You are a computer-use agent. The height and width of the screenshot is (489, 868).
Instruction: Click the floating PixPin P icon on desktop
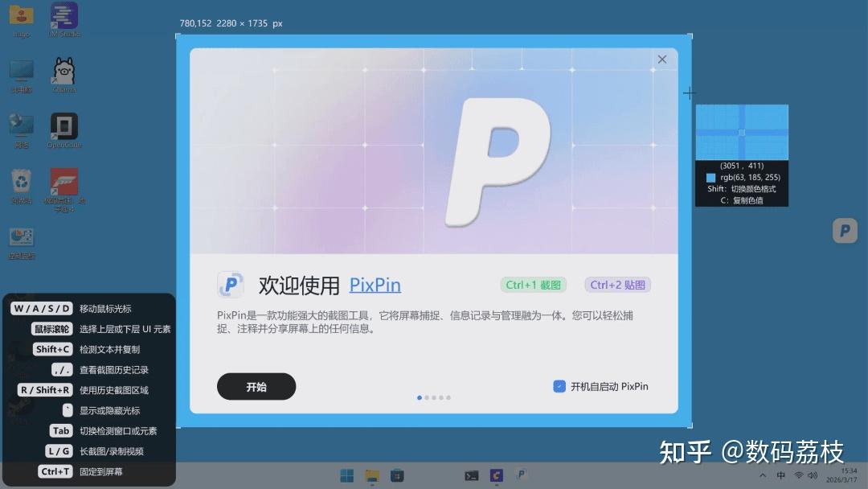(845, 231)
